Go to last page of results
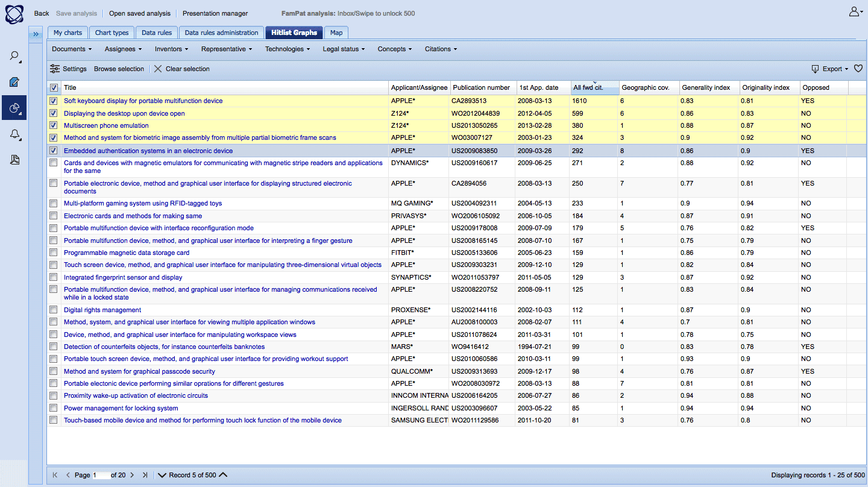The width and height of the screenshot is (868, 487). [x=145, y=475]
